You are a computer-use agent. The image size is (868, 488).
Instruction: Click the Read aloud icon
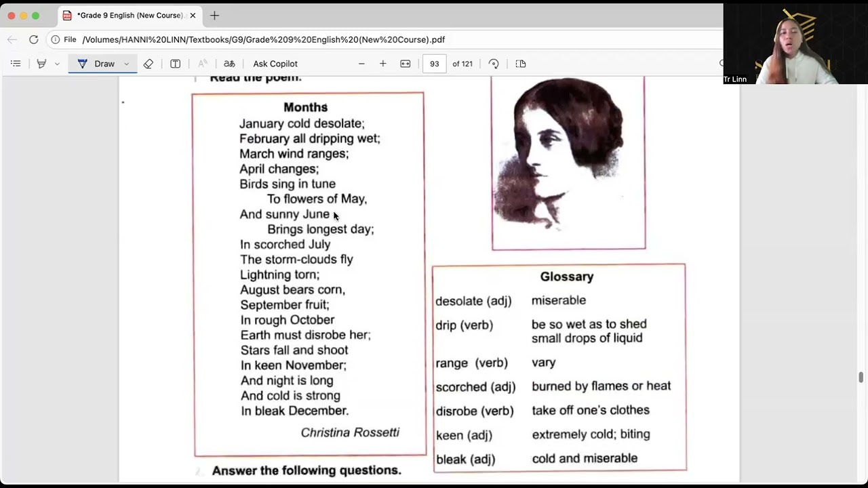(202, 64)
